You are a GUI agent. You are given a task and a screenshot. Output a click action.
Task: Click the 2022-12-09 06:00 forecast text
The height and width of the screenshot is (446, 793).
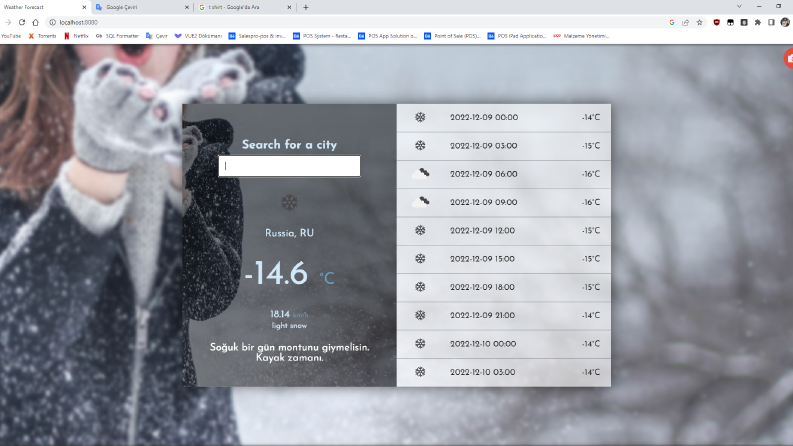(x=483, y=174)
